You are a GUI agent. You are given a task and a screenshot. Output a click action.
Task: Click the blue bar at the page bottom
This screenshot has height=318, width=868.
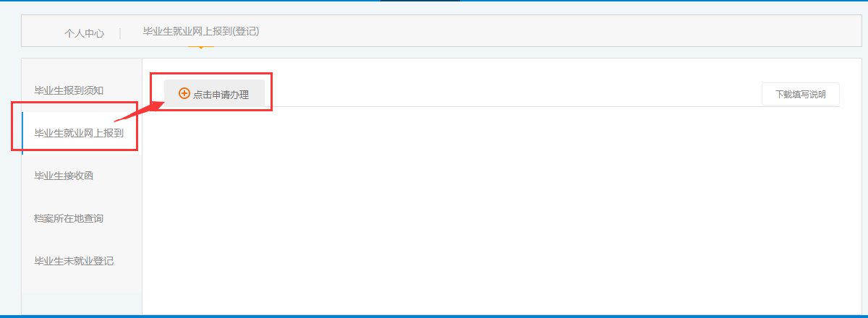pyautogui.click(x=434, y=316)
